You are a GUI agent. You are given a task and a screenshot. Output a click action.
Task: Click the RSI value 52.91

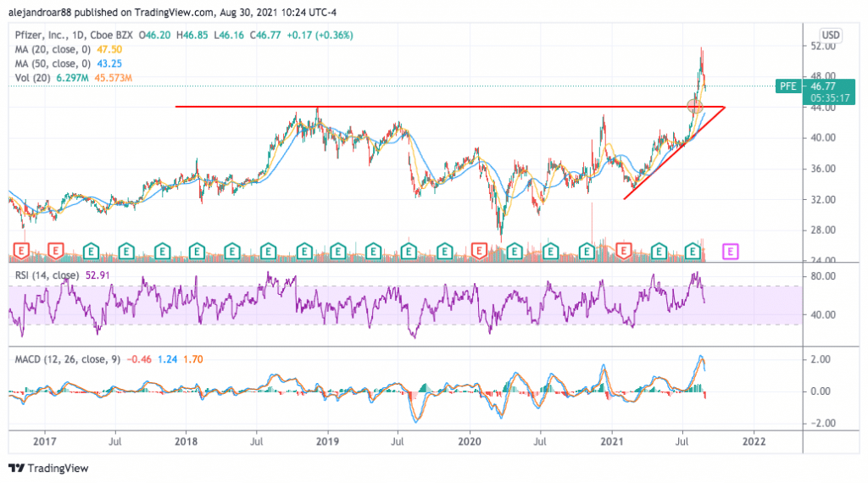pos(97,275)
